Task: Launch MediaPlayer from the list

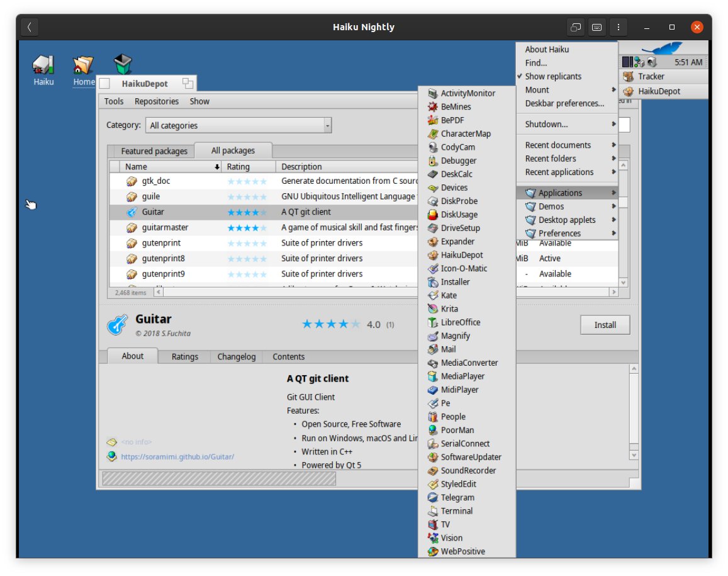Action: tap(467, 376)
